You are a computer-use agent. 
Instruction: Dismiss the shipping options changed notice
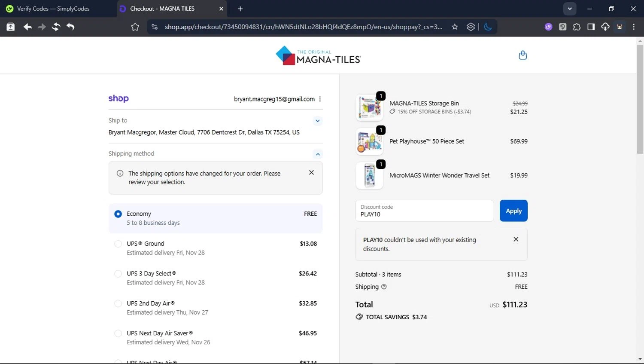pyautogui.click(x=311, y=172)
